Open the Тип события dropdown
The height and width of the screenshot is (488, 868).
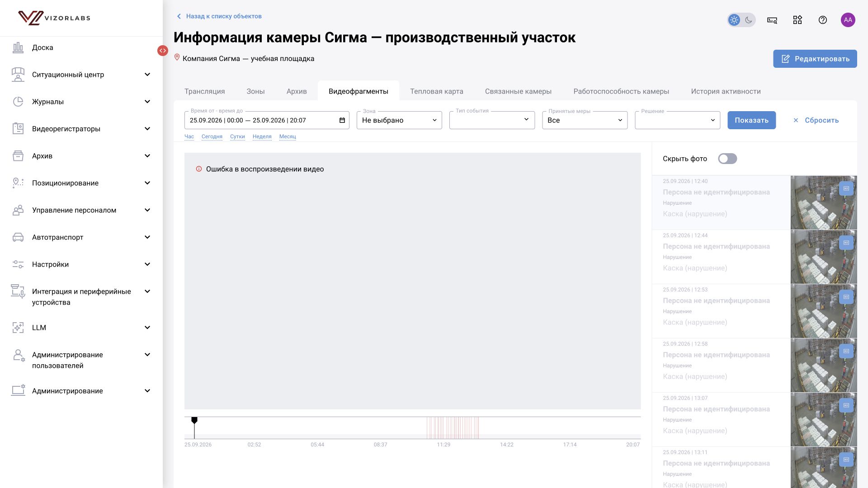tap(492, 120)
